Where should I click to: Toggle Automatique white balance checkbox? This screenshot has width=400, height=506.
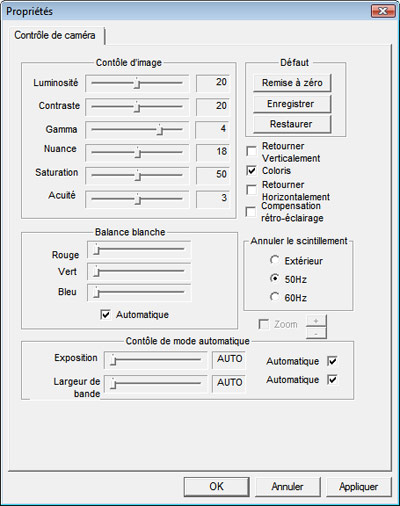click(105, 315)
